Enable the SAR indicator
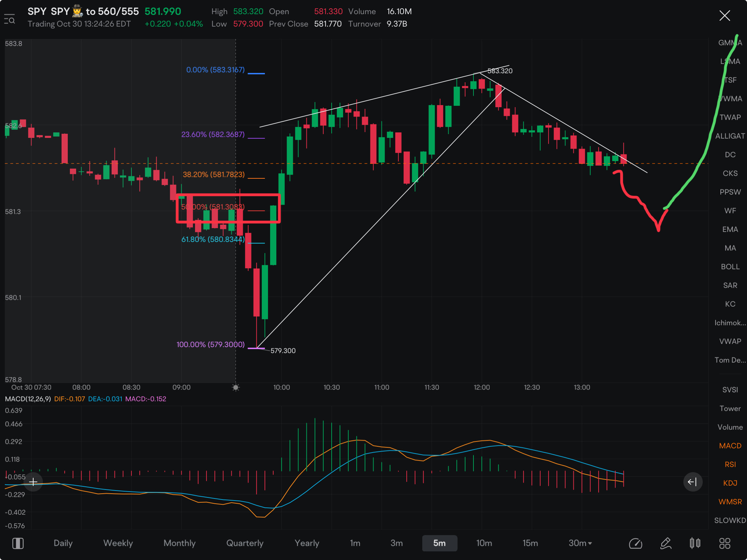 [730, 286]
